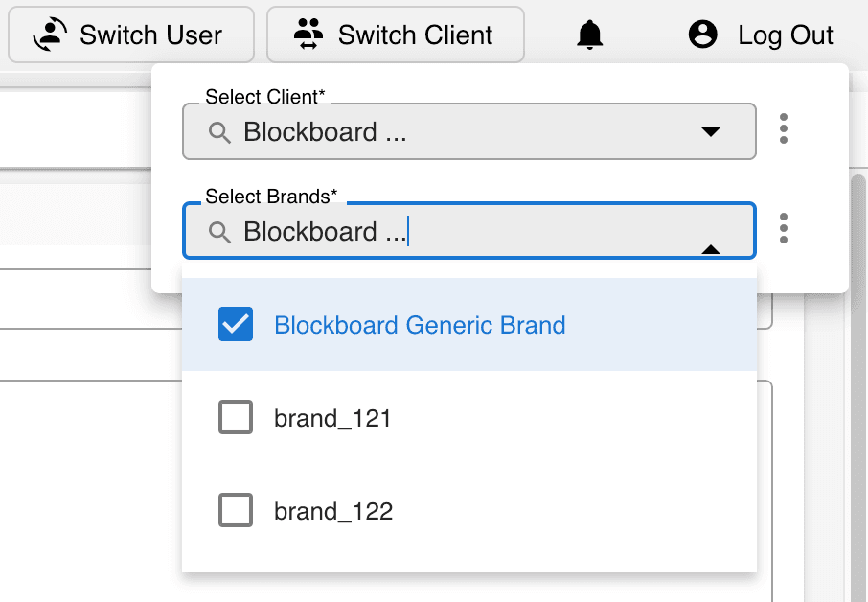Viewport: 868px width, 602px height.
Task: Check the brand_121 checkbox
Action: [x=236, y=417]
